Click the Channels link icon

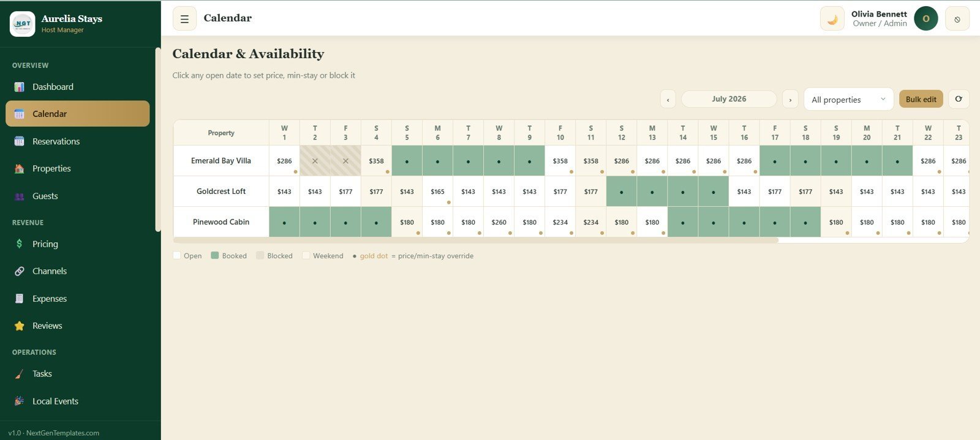(x=20, y=271)
